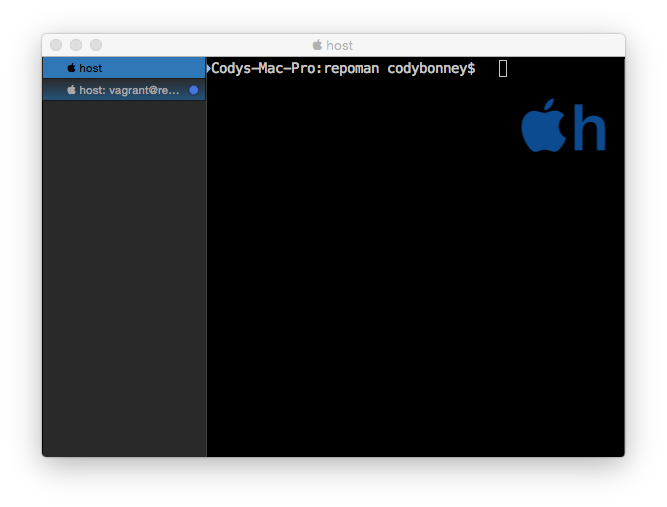Switch to the "host: vagrant@re..." tab
667x507 pixels.
pos(124,90)
